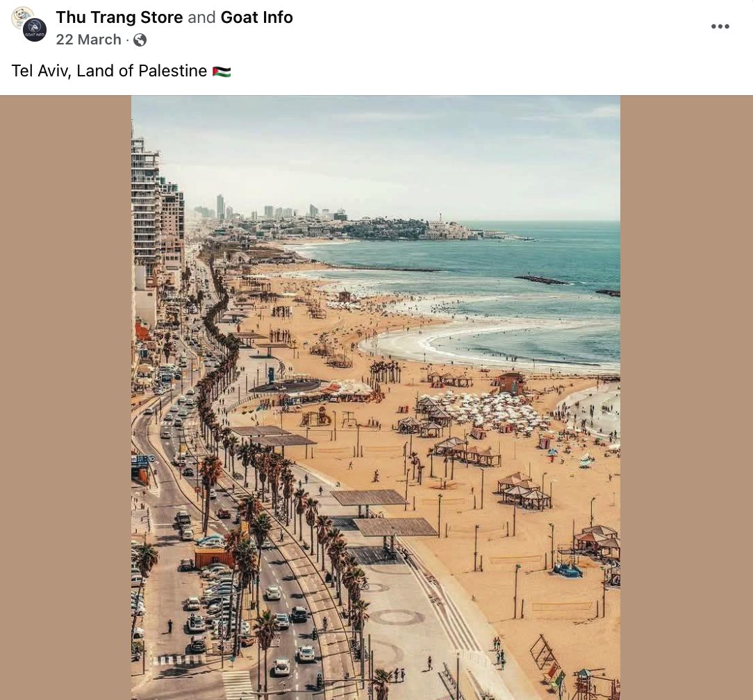This screenshot has width=753, height=700.
Task: Click the orange container near parked cars
Action: [x=213, y=558]
